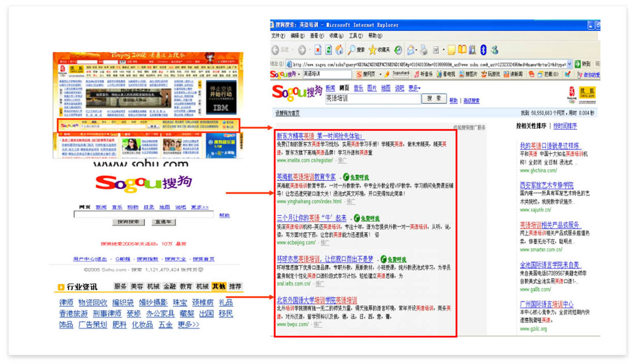Go to the home page via house icon
The width and height of the screenshot is (635, 364).
pos(339,50)
